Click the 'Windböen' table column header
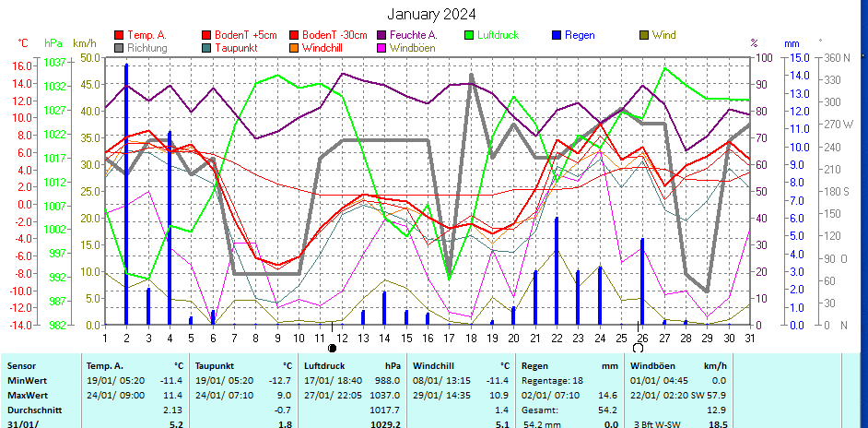868x428 pixels. coord(652,366)
